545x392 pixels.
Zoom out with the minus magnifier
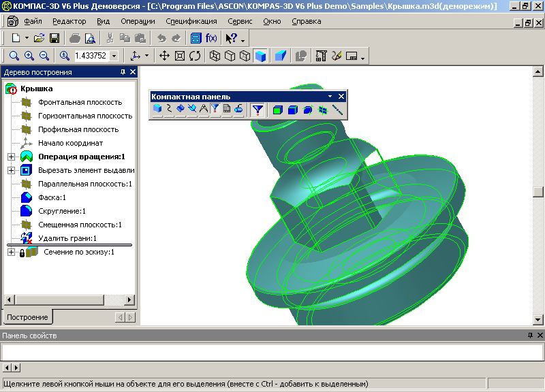tap(44, 56)
